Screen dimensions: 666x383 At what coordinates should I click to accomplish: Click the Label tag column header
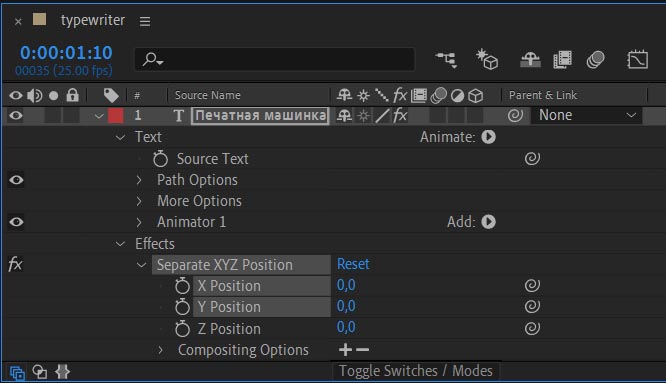[111, 95]
